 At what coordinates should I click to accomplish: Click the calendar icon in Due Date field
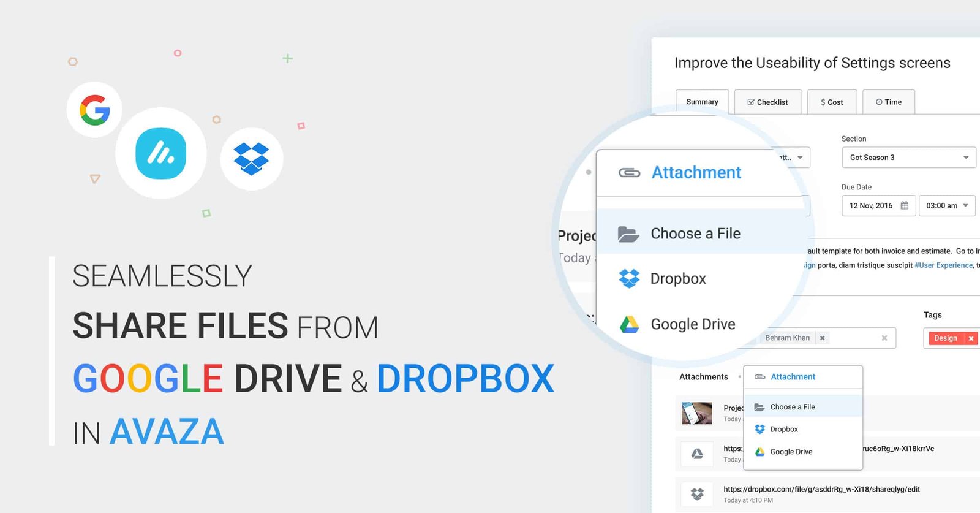(904, 206)
